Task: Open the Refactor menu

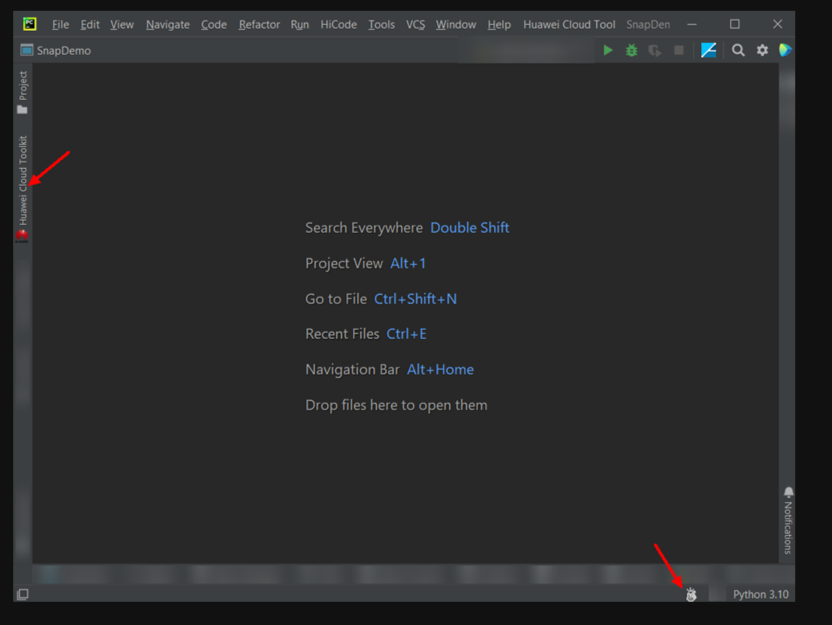Action: (259, 24)
